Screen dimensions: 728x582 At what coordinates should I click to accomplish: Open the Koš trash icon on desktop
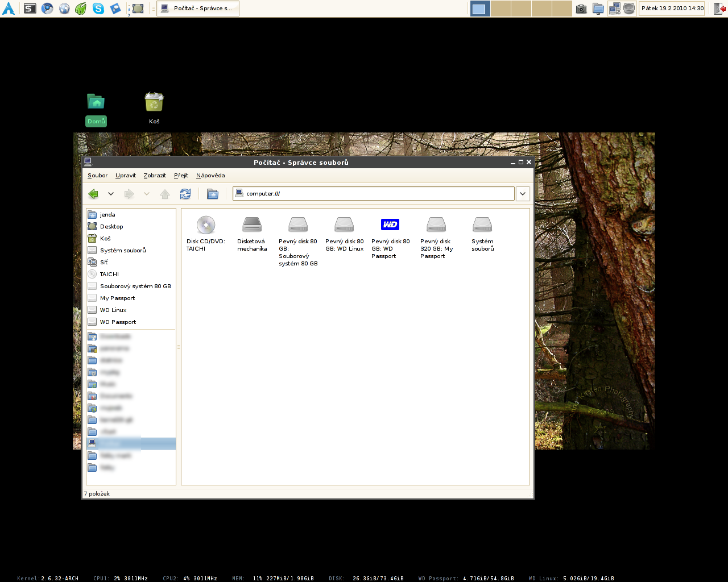[154, 102]
